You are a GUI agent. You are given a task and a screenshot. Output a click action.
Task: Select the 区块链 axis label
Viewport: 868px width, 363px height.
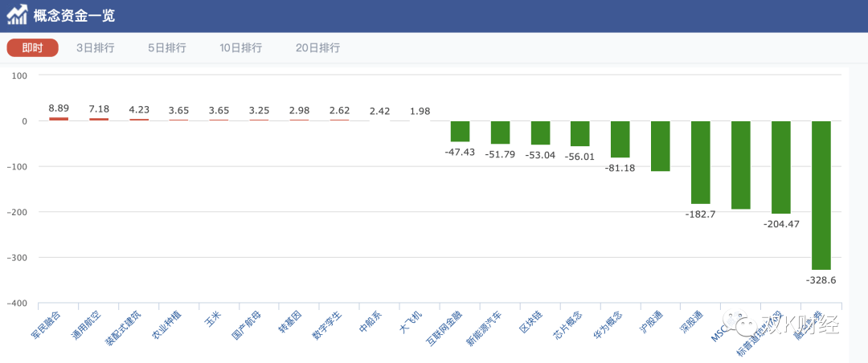(x=531, y=322)
